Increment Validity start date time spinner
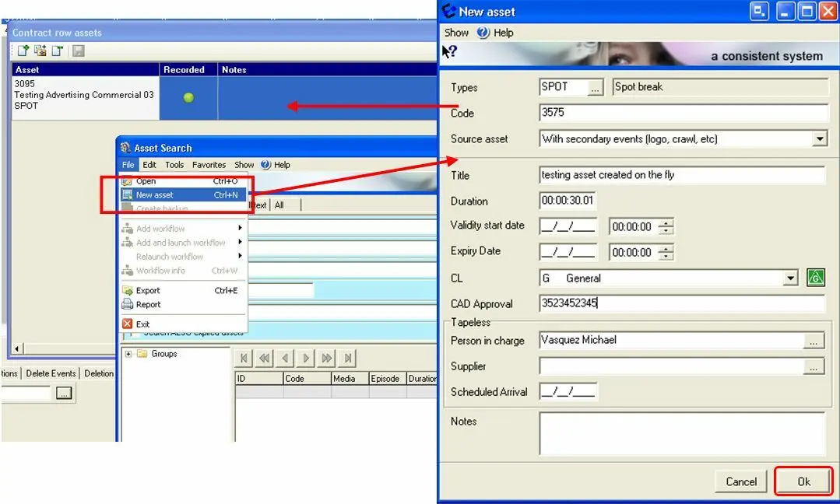 click(666, 223)
